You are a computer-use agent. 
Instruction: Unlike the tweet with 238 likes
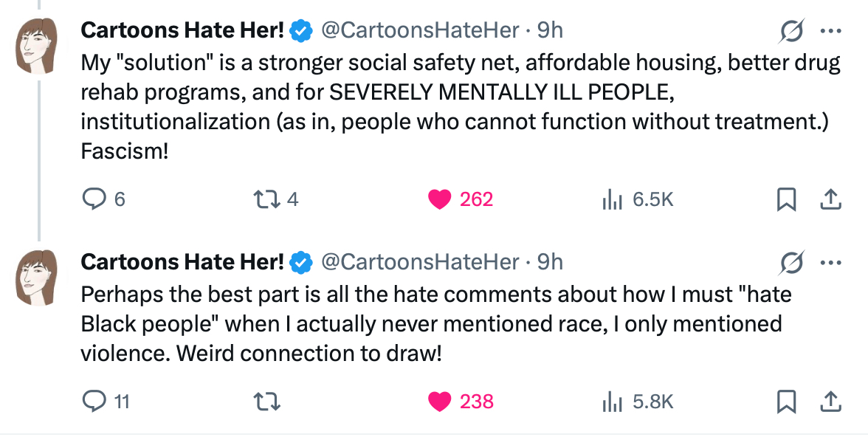440,401
